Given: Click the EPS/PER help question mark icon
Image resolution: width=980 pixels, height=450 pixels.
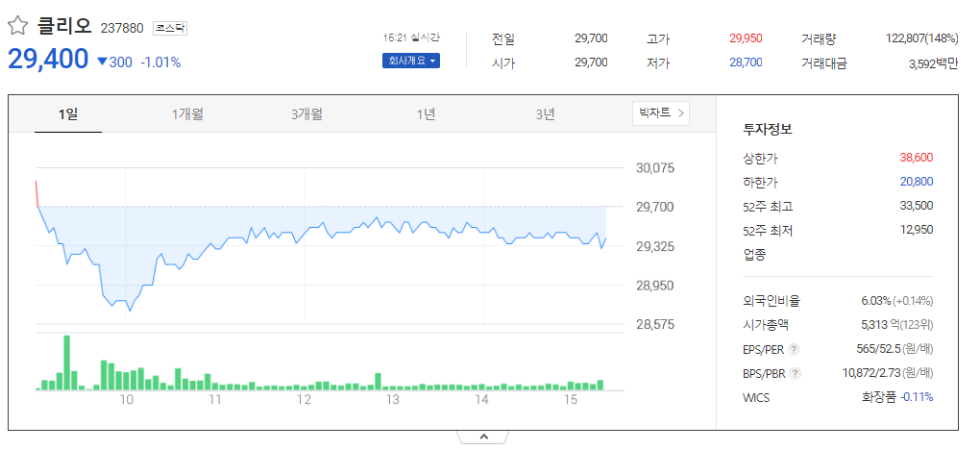Looking at the screenshot, I should pos(794,349).
